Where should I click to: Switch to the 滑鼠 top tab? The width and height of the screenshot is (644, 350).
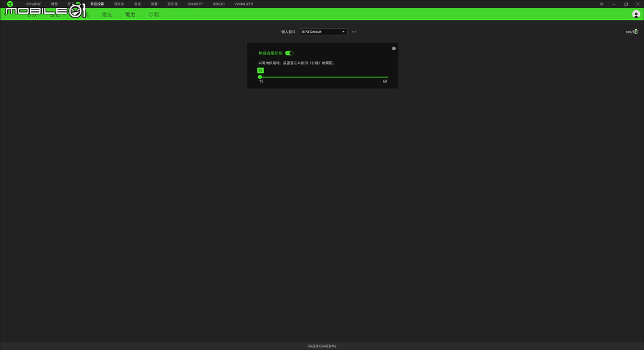pyautogui.click(x=138, y=4)
